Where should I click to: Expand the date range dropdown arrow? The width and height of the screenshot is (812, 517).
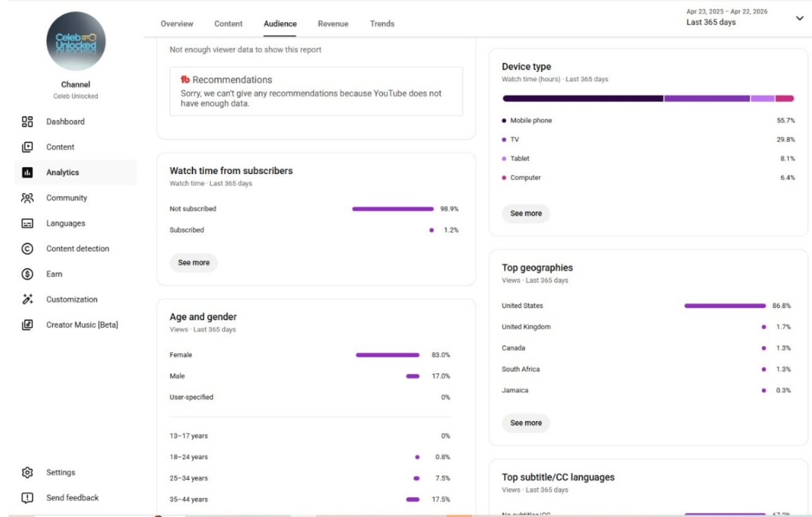click(x=799, y=18)
